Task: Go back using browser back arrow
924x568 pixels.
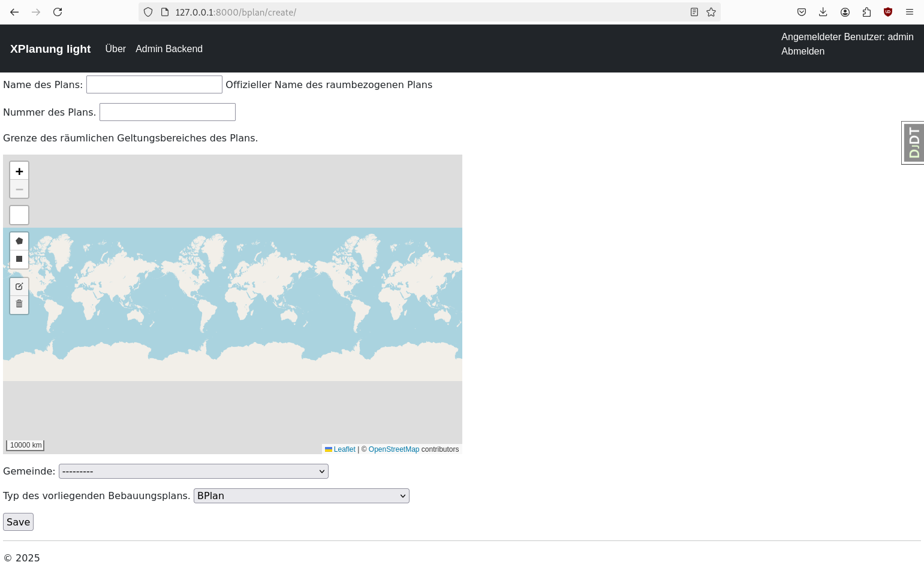Action: [x=14, y=12]
